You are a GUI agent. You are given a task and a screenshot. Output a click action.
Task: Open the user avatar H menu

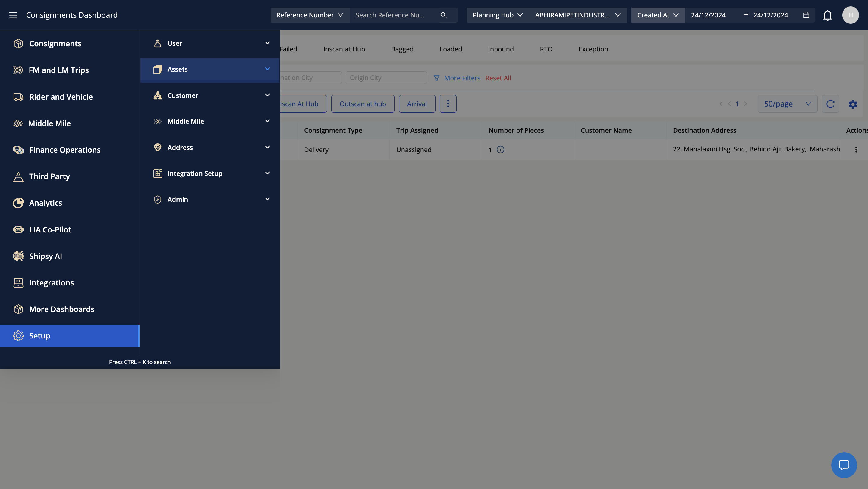[850, 15]
